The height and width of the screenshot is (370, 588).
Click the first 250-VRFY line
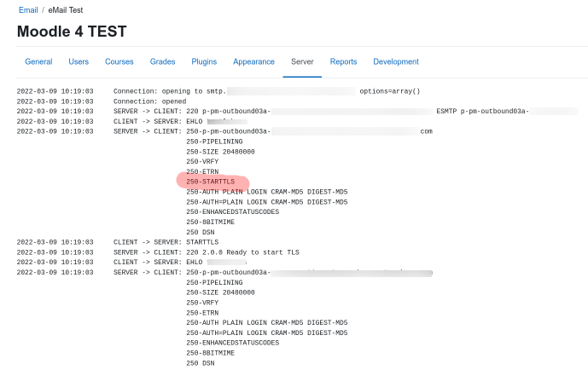click(202, 162)
